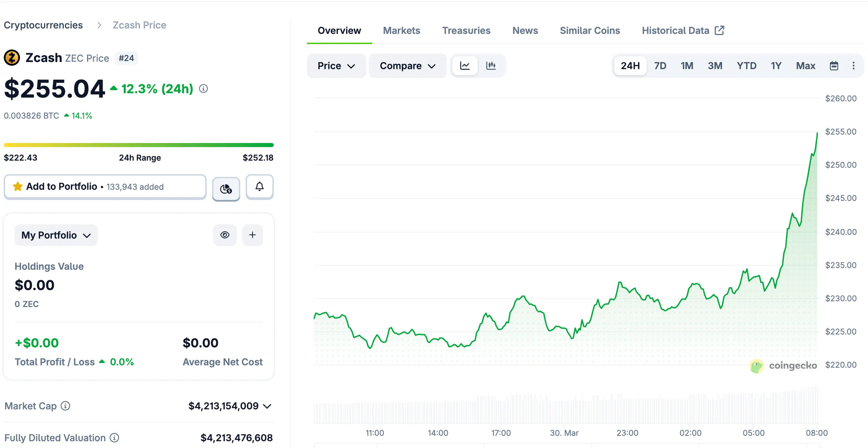Image resolution: width=868 pixels, height=448 pixels.
Task: Click Add to Portfolio button
Action: pos(105,187)
